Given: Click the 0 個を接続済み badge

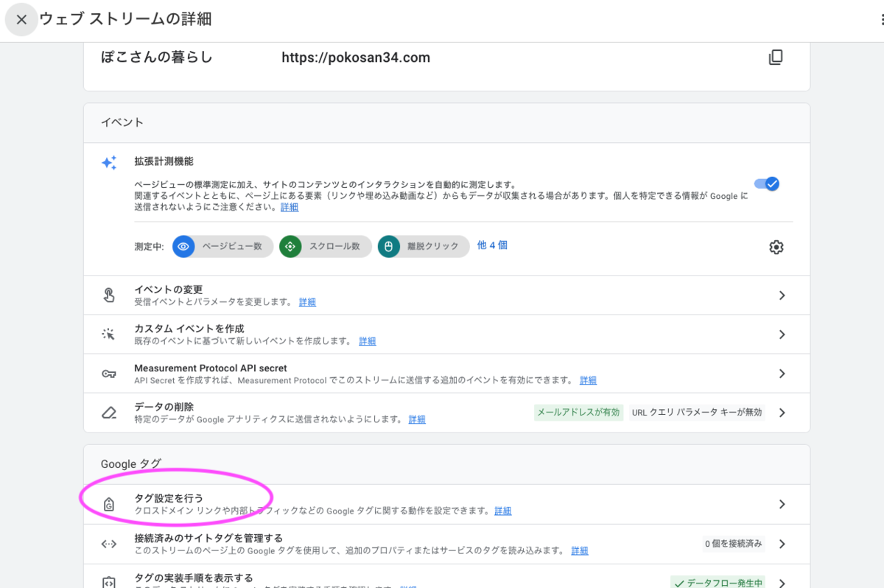Looking at the screenshot, I should click(733, 544).
